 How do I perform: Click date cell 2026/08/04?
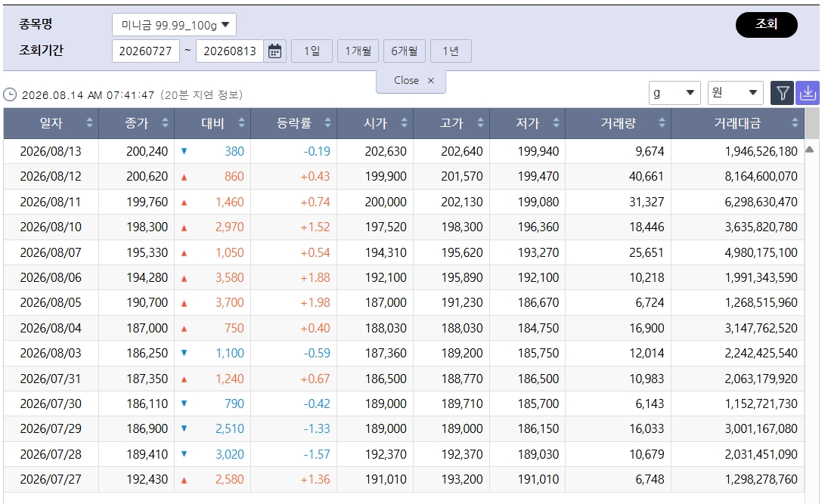51,328
